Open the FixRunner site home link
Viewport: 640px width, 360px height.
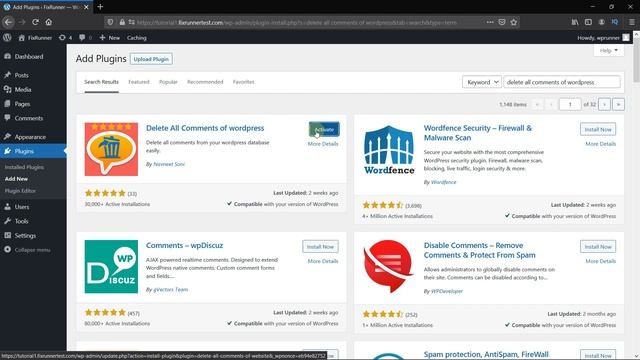tap(35, 38)
